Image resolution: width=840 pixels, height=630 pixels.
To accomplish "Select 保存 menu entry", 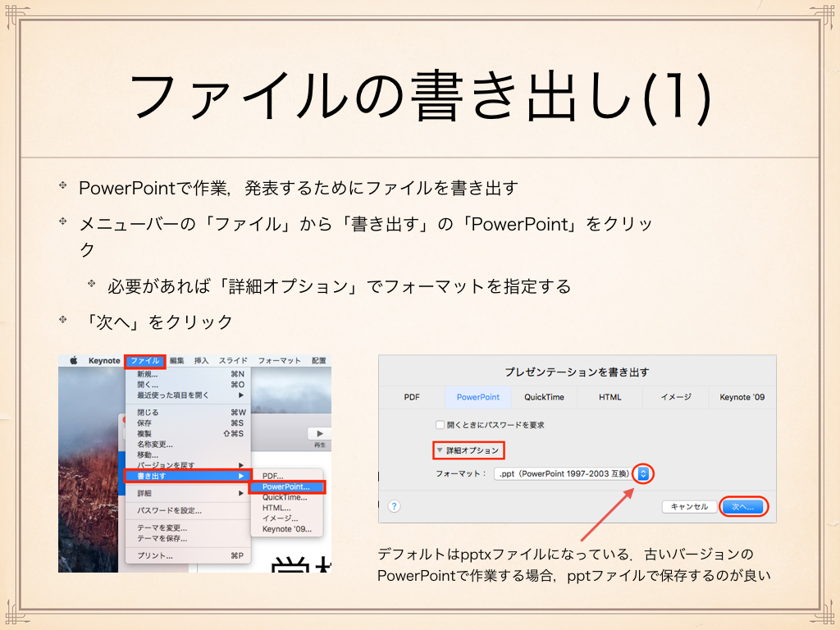I will [188, 423].
